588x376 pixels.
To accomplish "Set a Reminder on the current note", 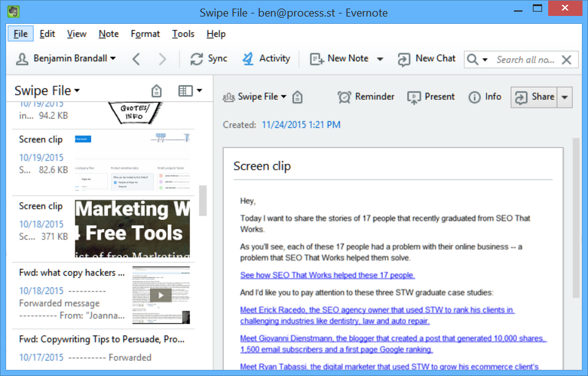I will pos(366,97).
